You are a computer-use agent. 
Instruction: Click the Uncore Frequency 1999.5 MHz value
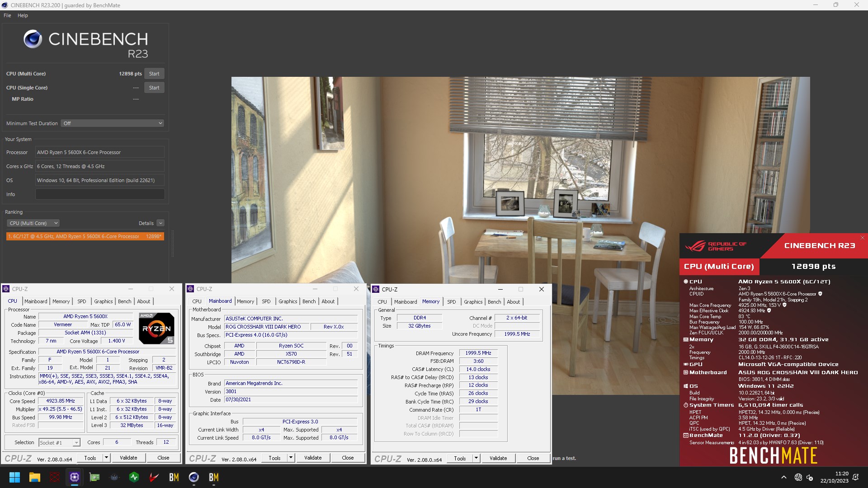coord(517,334)
